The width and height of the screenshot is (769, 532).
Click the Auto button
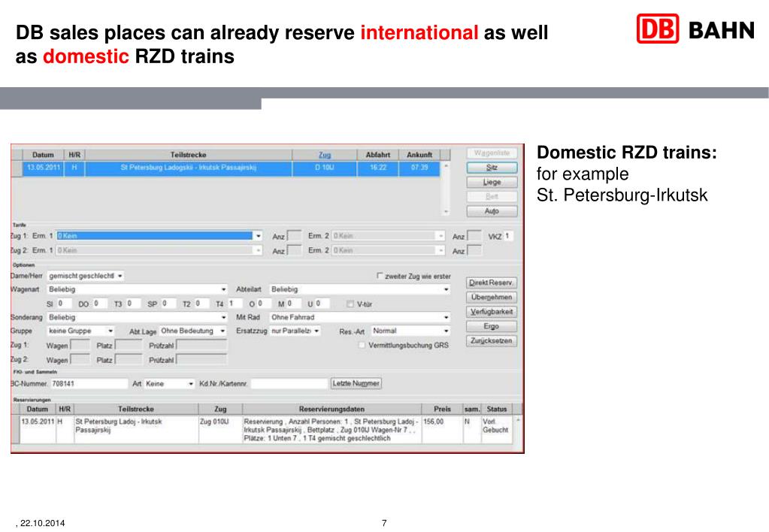point(492,211)
